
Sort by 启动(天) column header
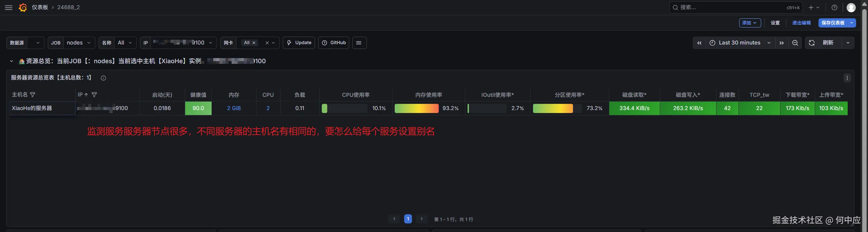tap(162, 95)
